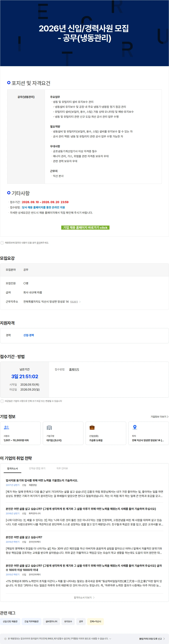Screen dimensions: 169x644
Task: Click the company type building icon
Action: tap(49, 427)
